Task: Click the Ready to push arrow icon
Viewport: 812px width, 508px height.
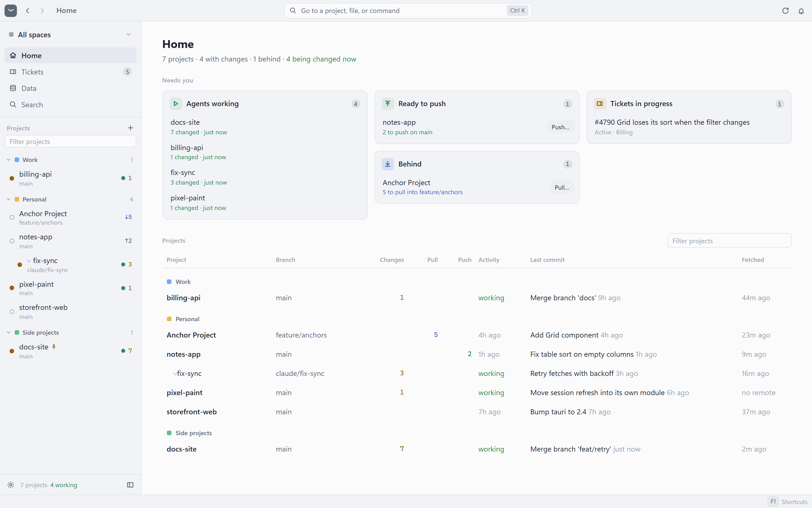Action: [x=388, y=104]
